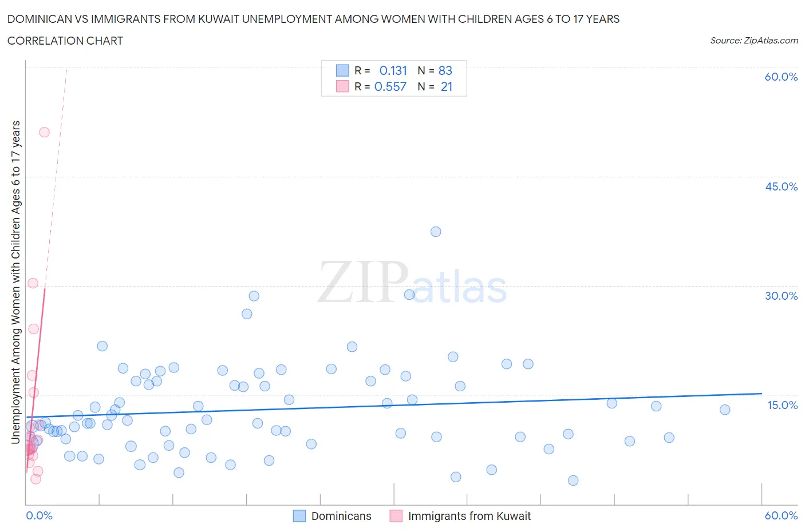Screen dimensions: 805x532
Task: Select the blue data point near 37%
Action: click(436, 232)
